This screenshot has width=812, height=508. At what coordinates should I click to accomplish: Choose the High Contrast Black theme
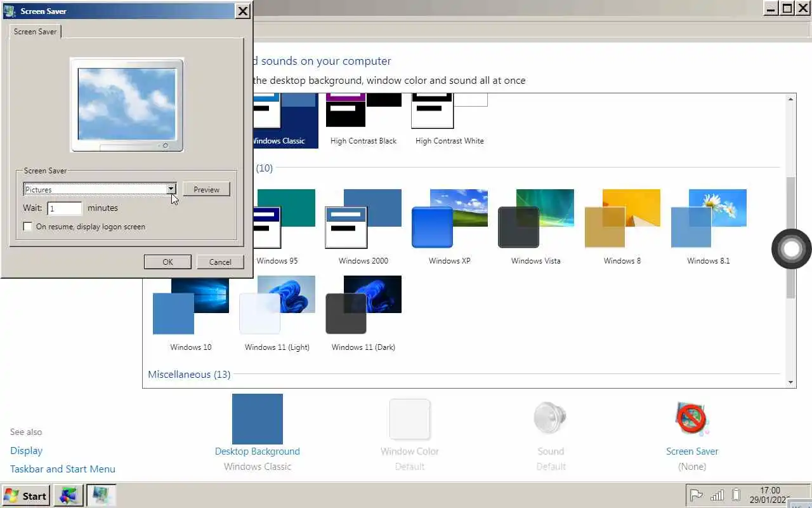(x=363, y=121)
